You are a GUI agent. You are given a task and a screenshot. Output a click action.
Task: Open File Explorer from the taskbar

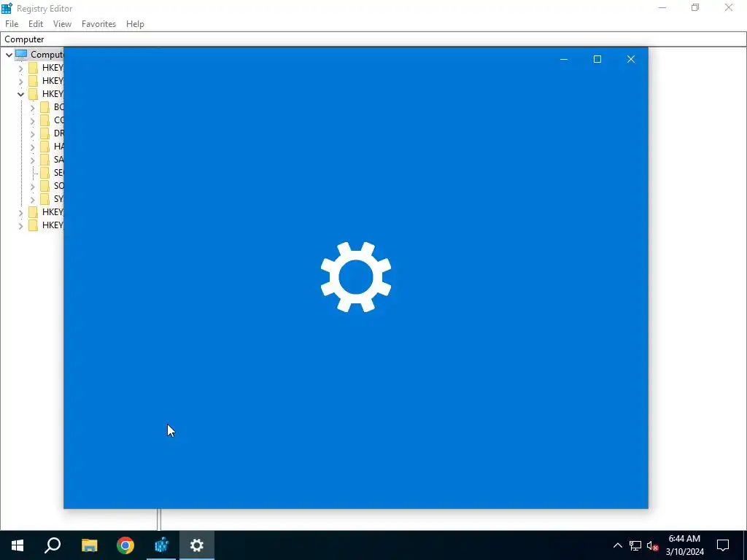[89, 545]
